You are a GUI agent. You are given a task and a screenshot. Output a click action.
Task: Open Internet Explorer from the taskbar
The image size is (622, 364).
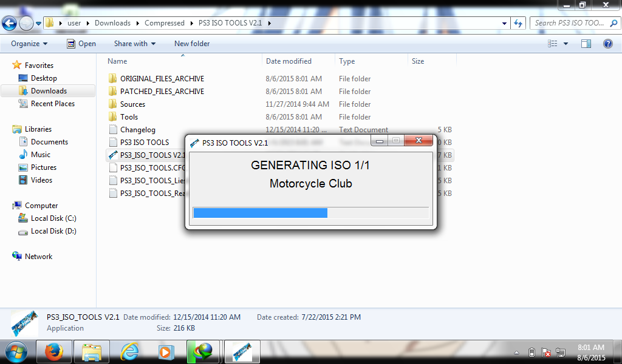129,352
